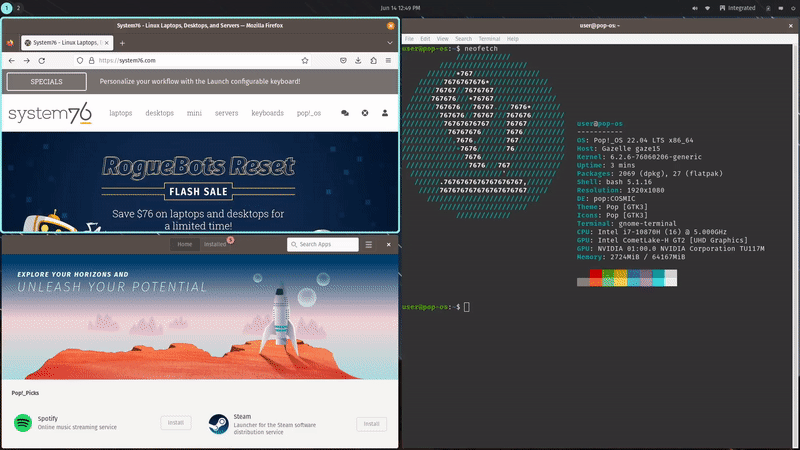Open the mini nav link
This screenshot has width=800, height=450.
194,113
